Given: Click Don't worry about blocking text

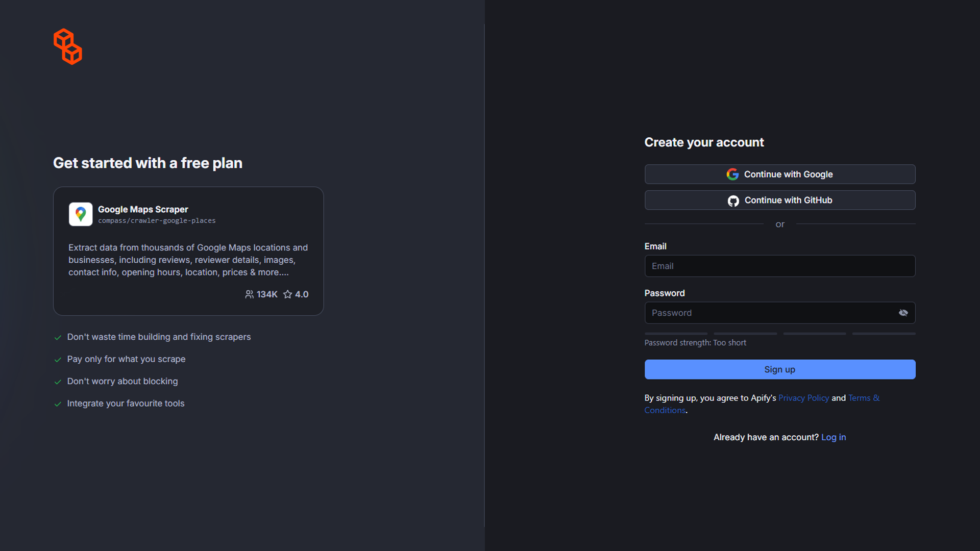Looking at the screenshot, I should (122, 381).
